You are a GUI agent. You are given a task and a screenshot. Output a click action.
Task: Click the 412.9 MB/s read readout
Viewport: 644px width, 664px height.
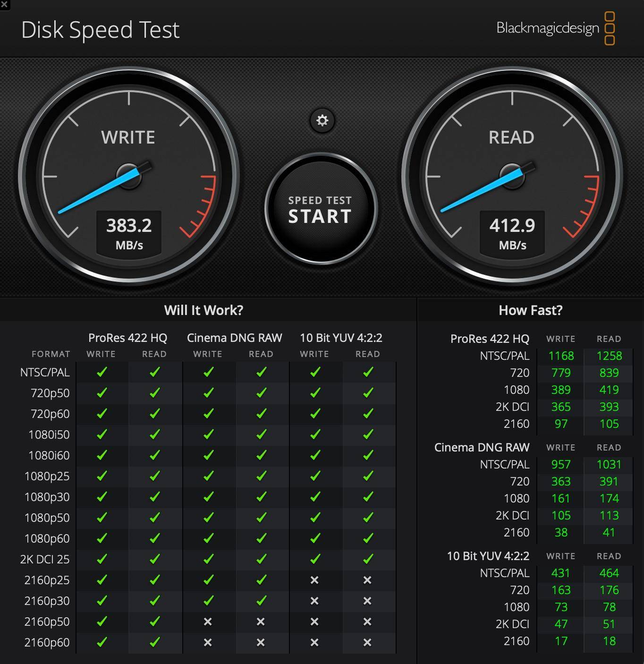pyautogui.click(x=512, y=233)
